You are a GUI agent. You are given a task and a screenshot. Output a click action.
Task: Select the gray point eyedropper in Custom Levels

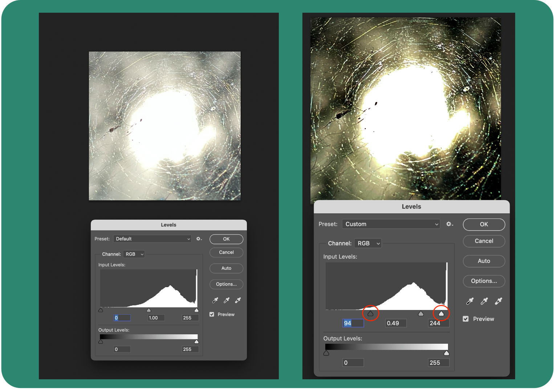click(x=484, y=301)
